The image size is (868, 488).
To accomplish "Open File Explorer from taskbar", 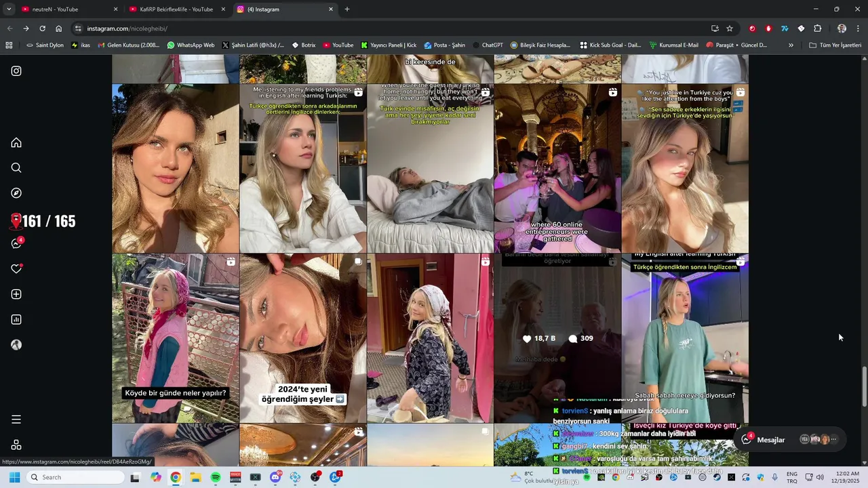I will point(195,477).
